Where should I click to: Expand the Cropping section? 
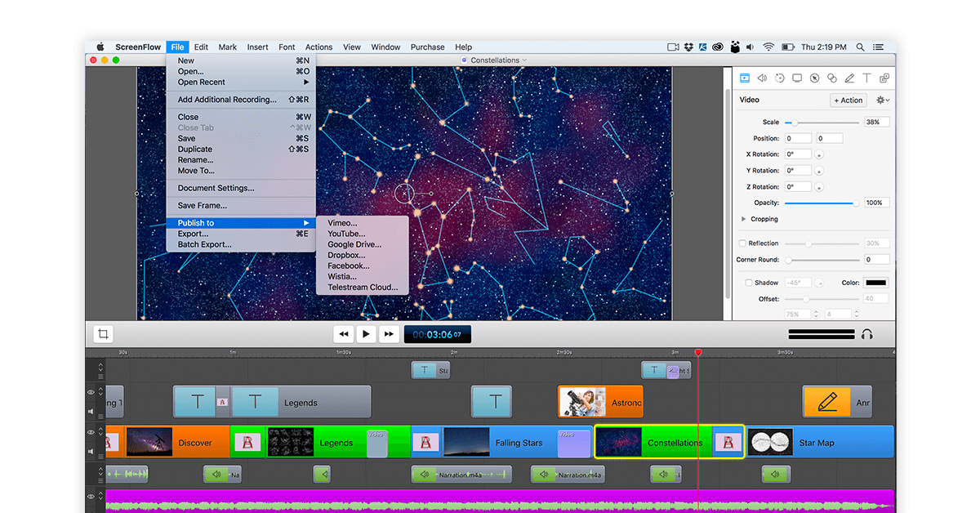pos(743,219)
